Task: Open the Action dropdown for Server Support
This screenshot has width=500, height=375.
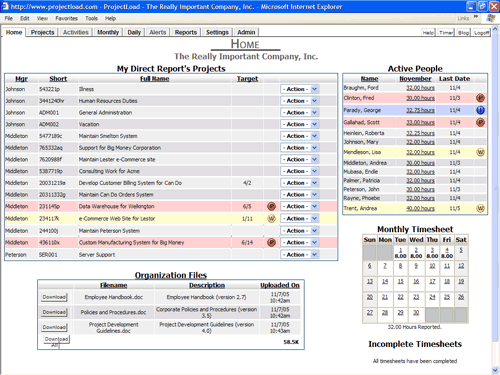Action: [x=299, y=255]
